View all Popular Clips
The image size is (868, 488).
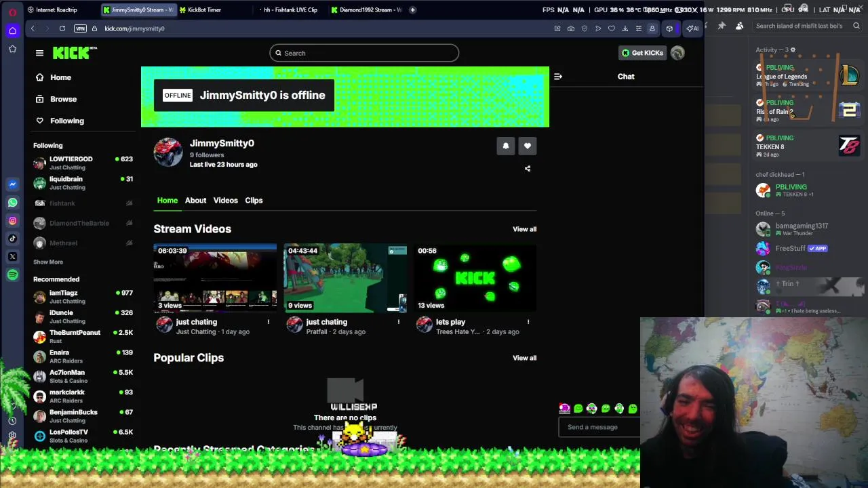click(524, 358)
